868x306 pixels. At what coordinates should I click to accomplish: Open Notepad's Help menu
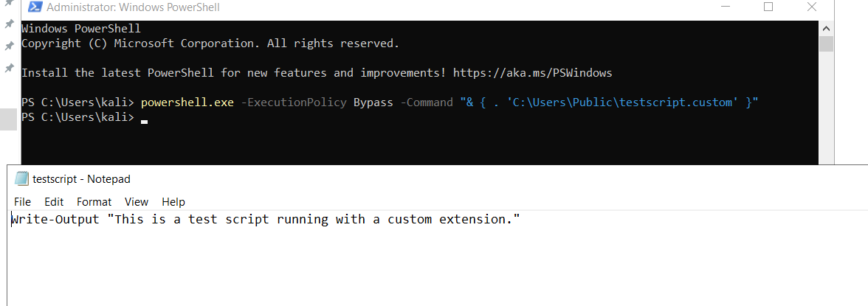click(x=173, y=202)
